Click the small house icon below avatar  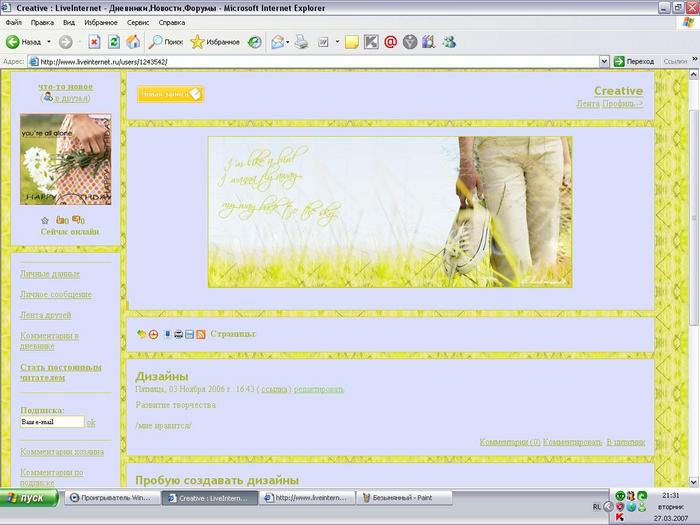tap(45, 220)
